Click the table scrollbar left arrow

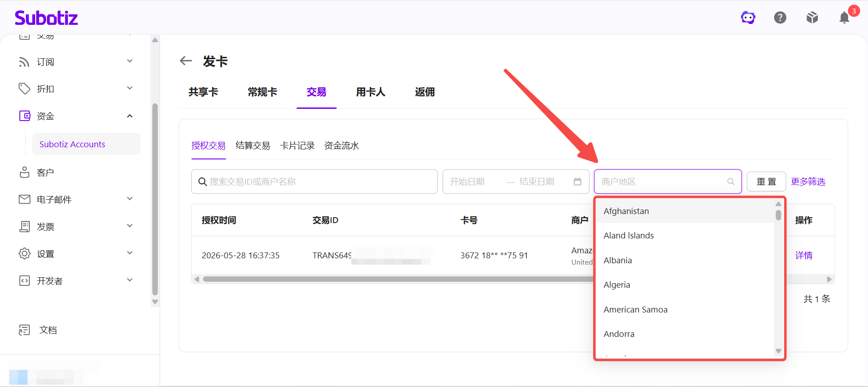(x=197, y=279)
